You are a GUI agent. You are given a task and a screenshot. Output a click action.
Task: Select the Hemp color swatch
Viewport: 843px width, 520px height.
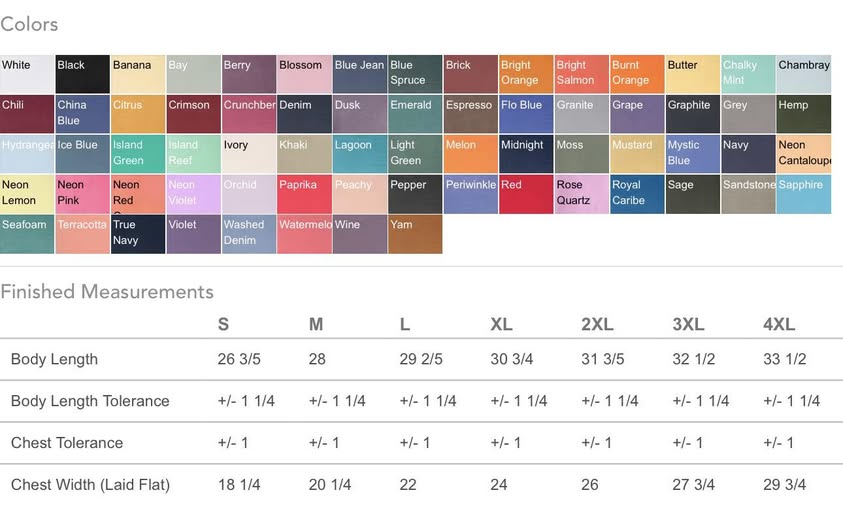804,114
